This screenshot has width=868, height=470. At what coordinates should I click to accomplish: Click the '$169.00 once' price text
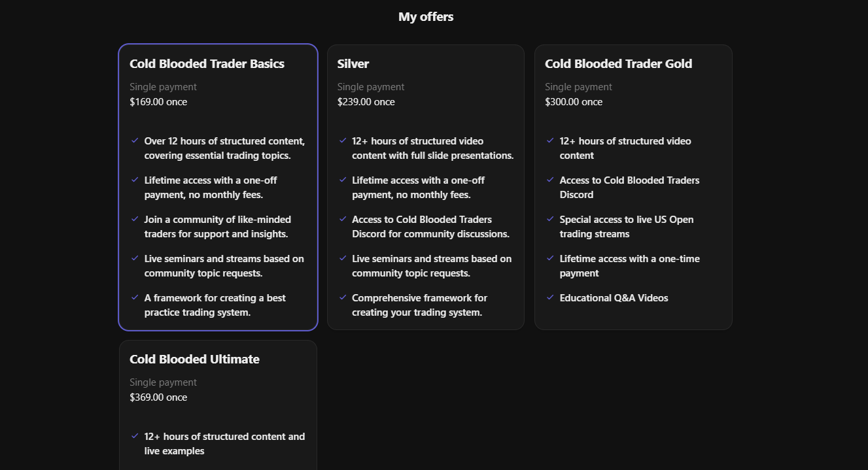point(158,101)
